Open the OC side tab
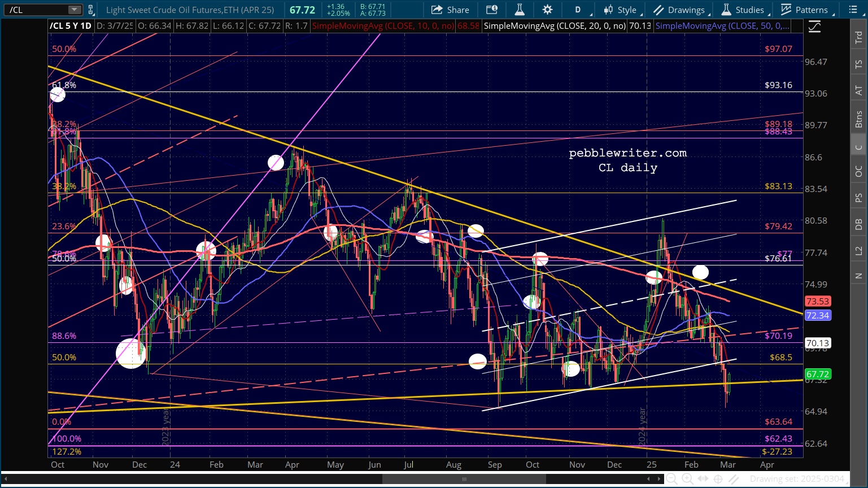The width and height of the screenshot is (868, 488). (x=858, y=171)
